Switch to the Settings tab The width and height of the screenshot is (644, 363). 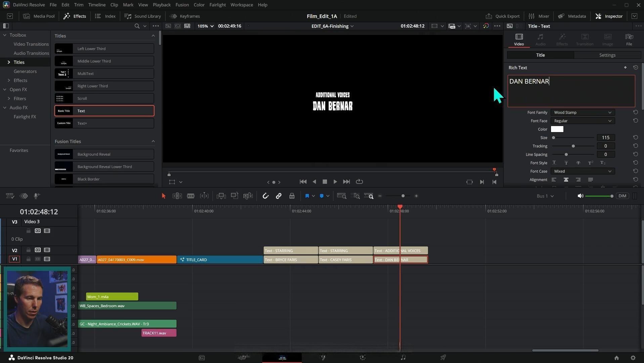pos(607,55)
